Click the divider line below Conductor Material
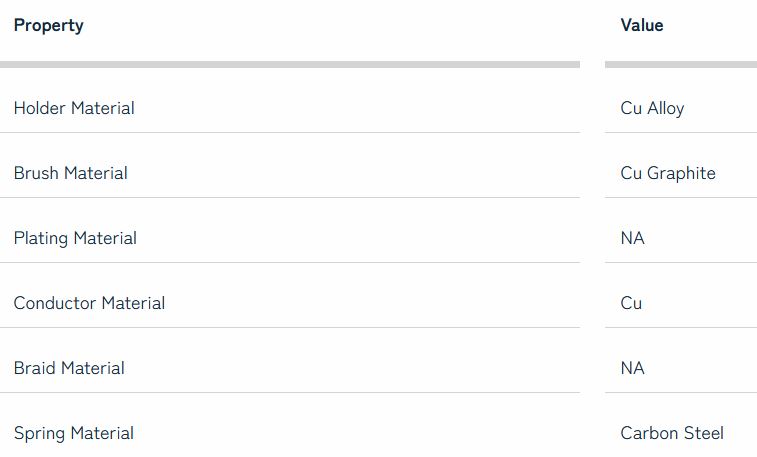The width and height of the screenshot is (757, 457). coord(289,327)
